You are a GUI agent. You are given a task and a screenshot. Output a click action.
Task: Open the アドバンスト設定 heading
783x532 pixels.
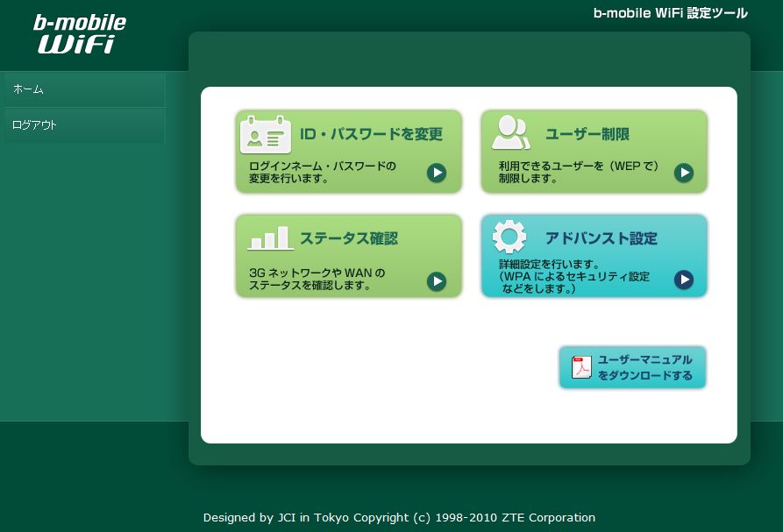[x=601, y=238]
